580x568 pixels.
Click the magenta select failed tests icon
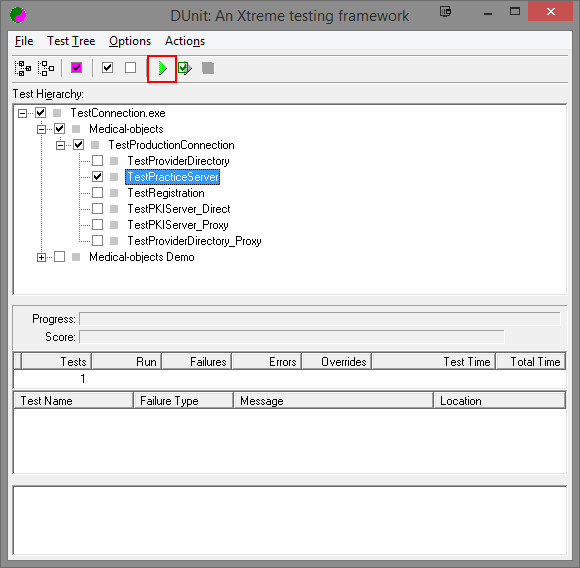pos(77,68)
